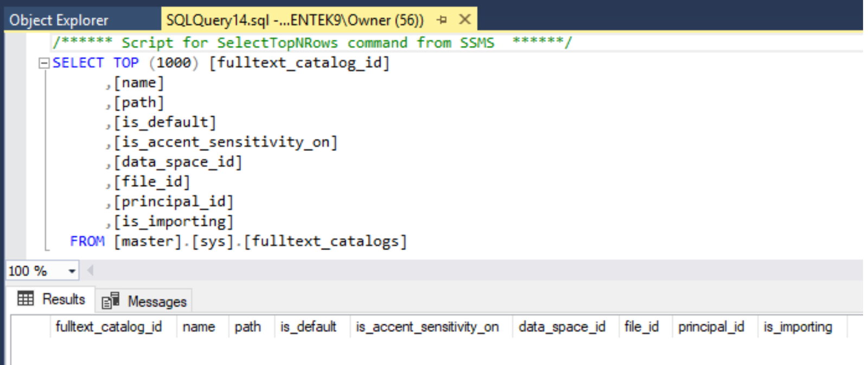Select the name column header

point(202,327)
